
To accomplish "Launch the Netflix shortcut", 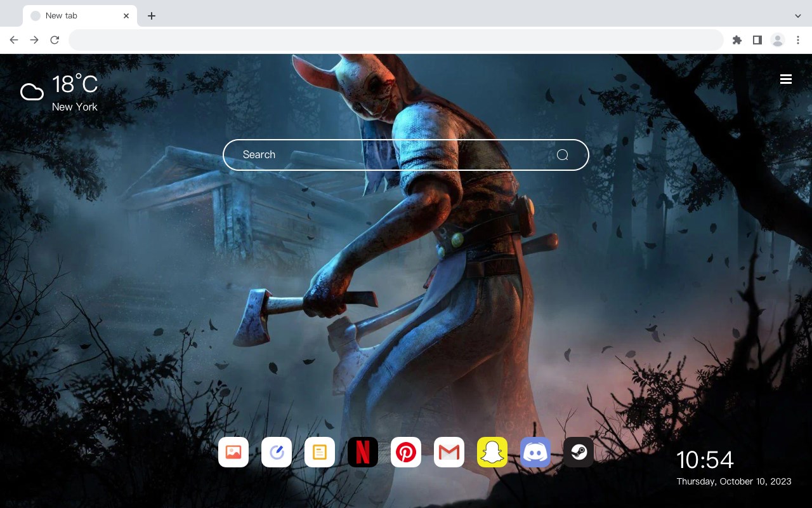I will click(x=363, y=452).
